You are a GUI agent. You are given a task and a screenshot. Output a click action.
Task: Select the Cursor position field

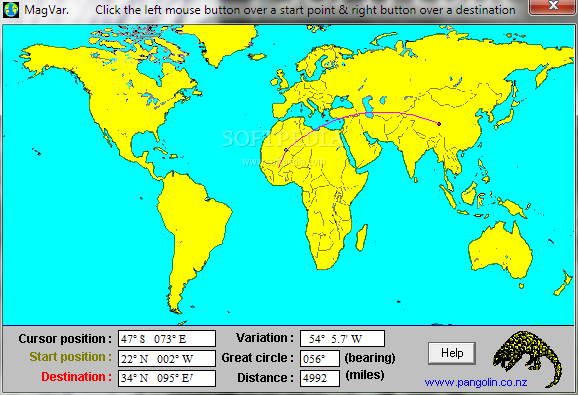click(167, 339)
